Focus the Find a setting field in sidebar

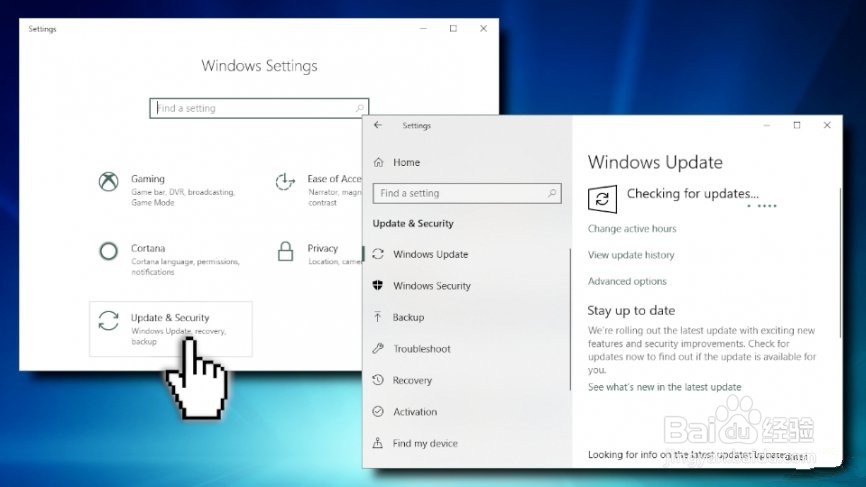(x=467, y=193)
